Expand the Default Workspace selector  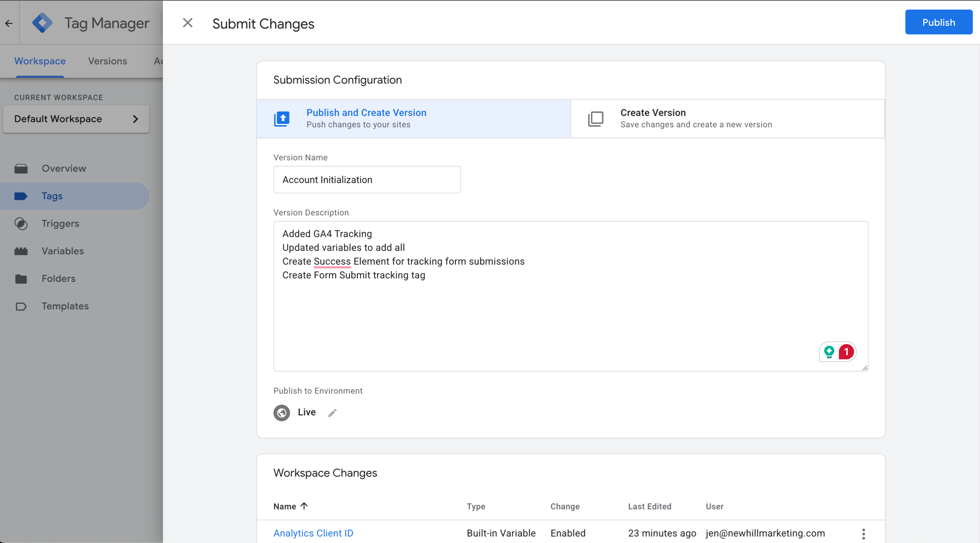coord(76,119)
